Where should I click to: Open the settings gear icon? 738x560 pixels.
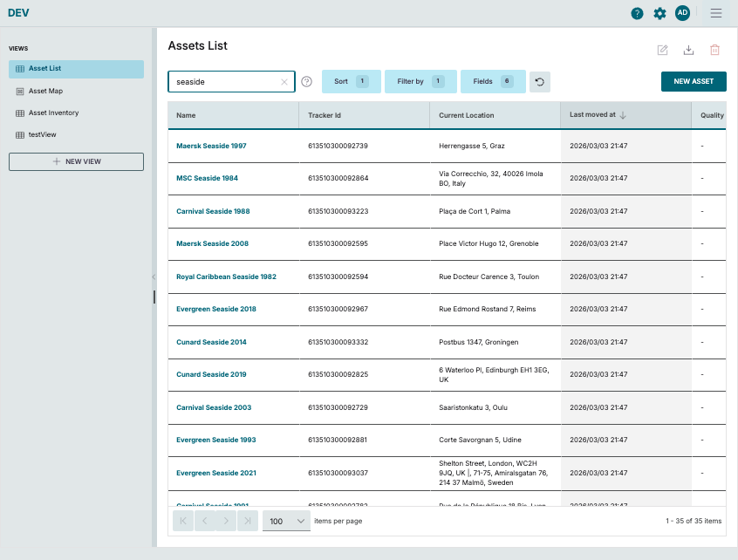coord(659,14)
